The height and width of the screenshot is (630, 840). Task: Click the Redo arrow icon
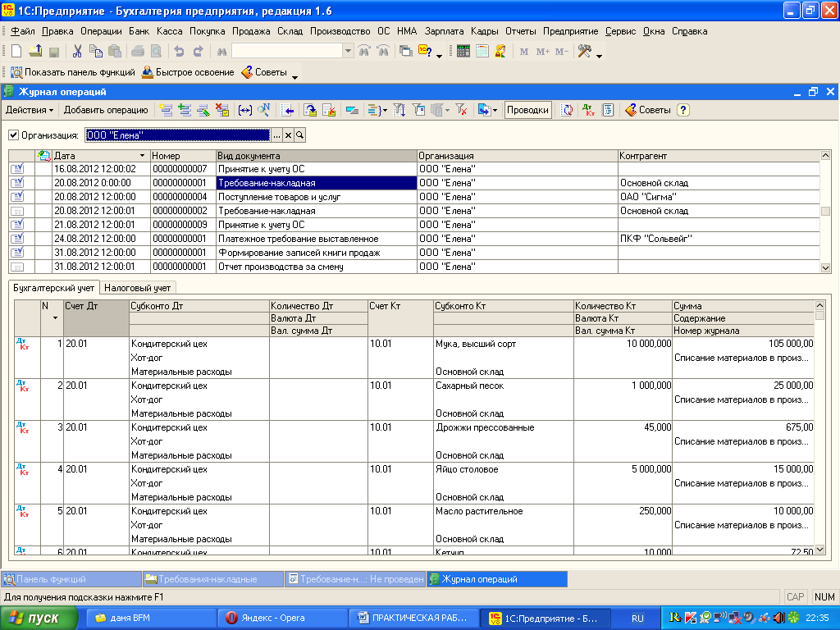pyautogui.click(x=199, y=52)
